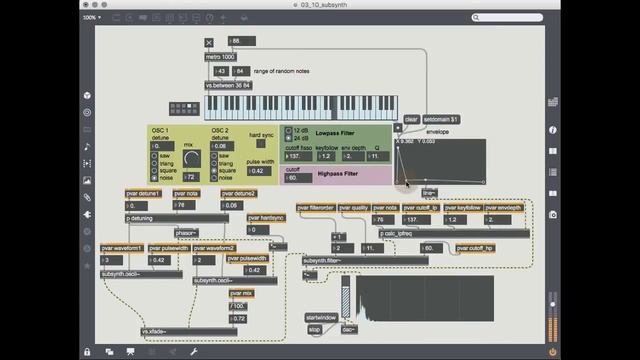The image size is (640, 360).
Task: Click the spectrum display
Action: pos(425,299)
